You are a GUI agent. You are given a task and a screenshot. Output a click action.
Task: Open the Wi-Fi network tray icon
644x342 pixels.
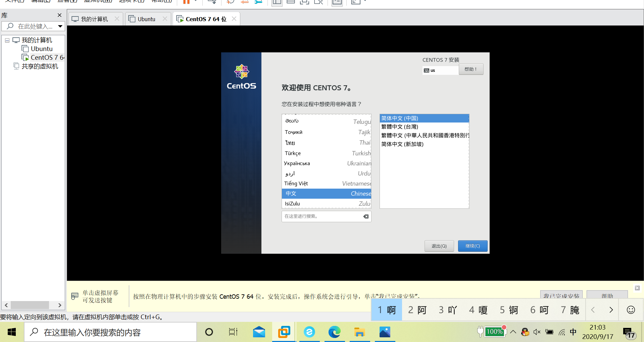[561, 332]
